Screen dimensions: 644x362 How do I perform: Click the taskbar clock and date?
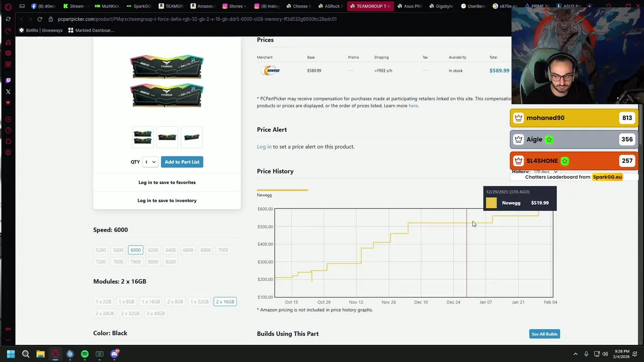pos(622,354)
